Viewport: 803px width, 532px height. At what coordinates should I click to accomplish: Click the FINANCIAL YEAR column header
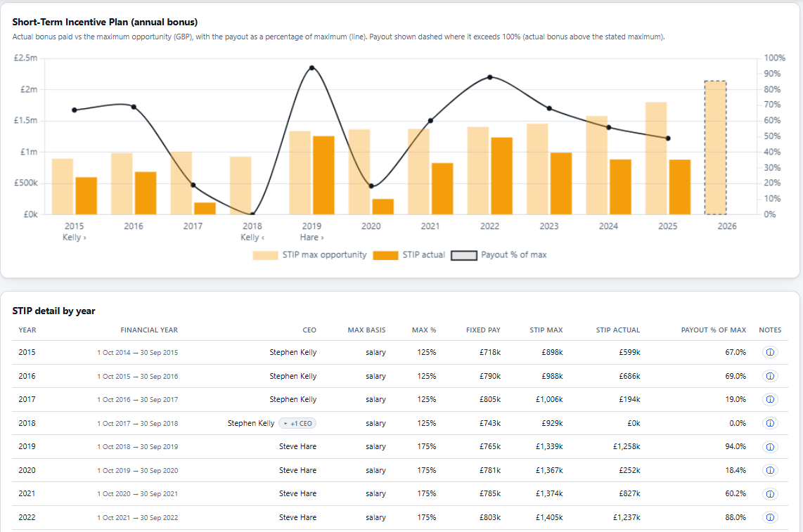[149, 330]
